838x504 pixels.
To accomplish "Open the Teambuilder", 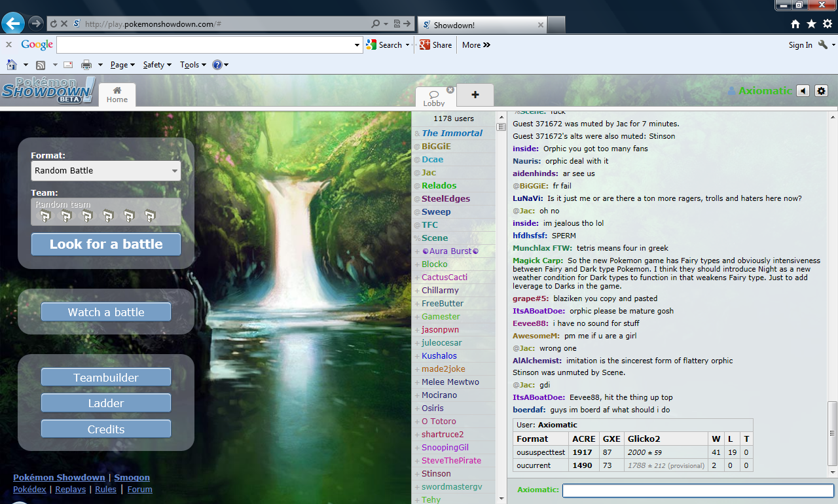I will tap(106, 378).
